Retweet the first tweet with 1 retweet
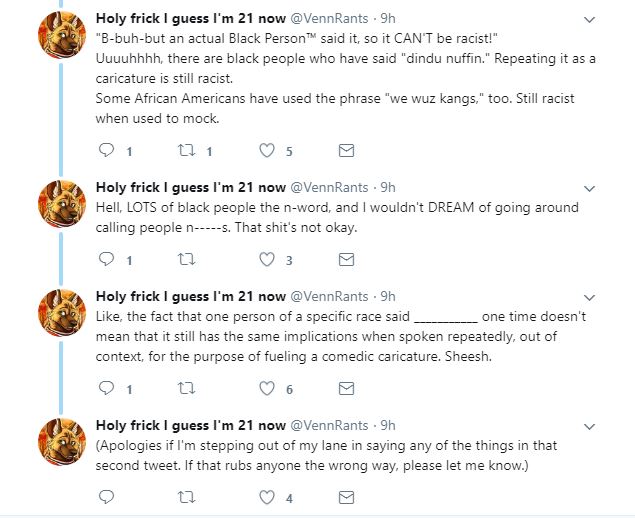The image size is (635, 518). click(x=187, y=151)
